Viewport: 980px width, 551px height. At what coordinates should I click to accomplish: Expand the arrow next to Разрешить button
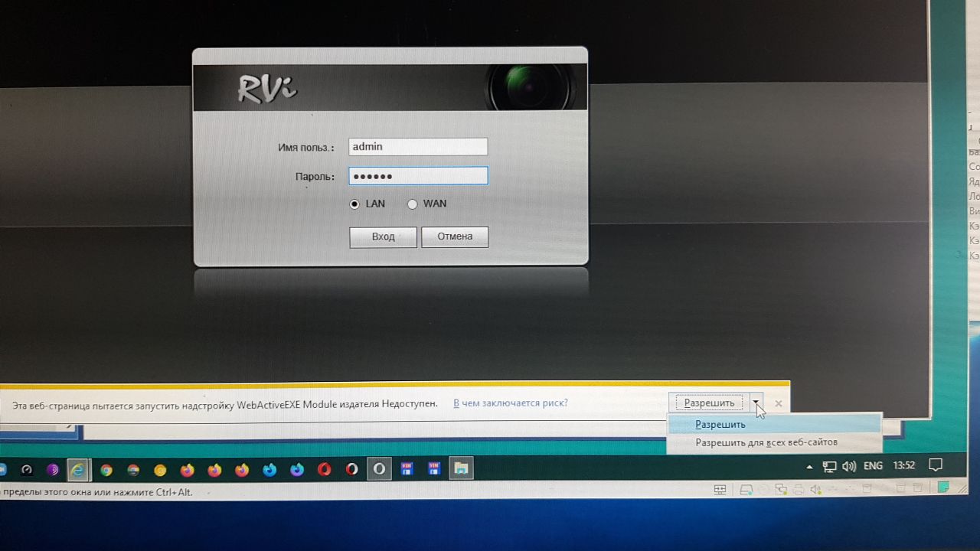pyautogui.click(x=756, y=403)
